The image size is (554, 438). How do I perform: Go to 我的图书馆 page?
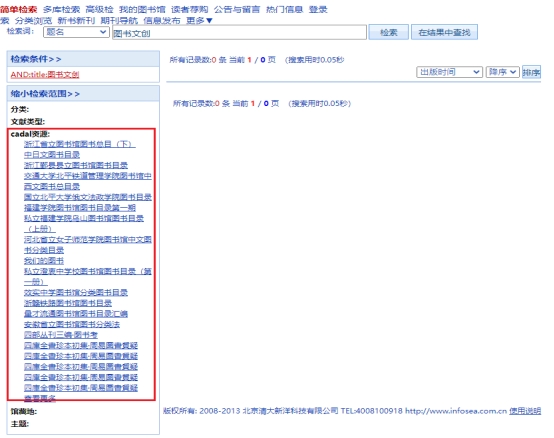click(x=142, y=10)
